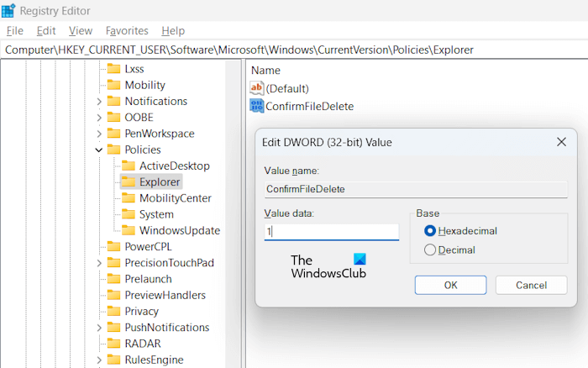Cancel the Edit DWORD dialog
Image resolution: width=588 pixels, height=368 pixels.
point(531,285)
